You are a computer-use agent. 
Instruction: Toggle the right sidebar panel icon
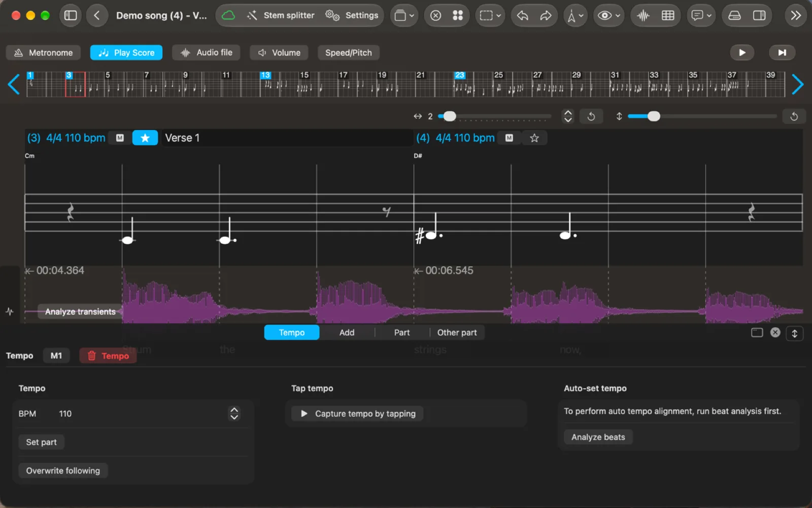pos(759,15)
